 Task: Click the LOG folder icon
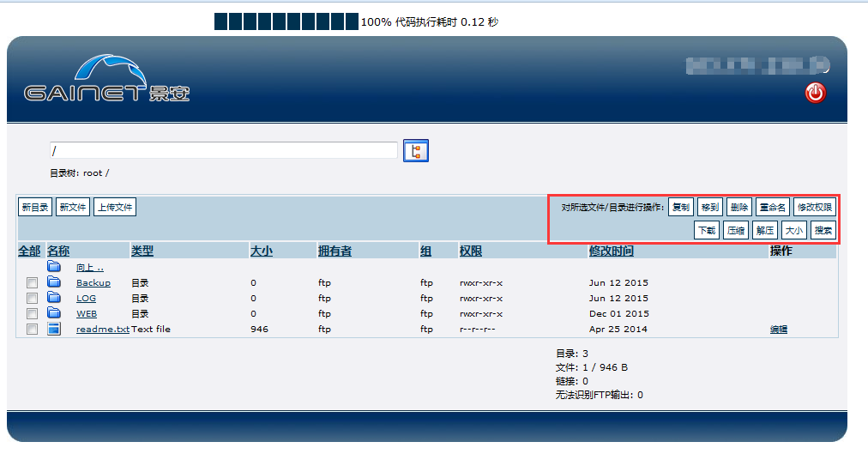tap(54, 298)
